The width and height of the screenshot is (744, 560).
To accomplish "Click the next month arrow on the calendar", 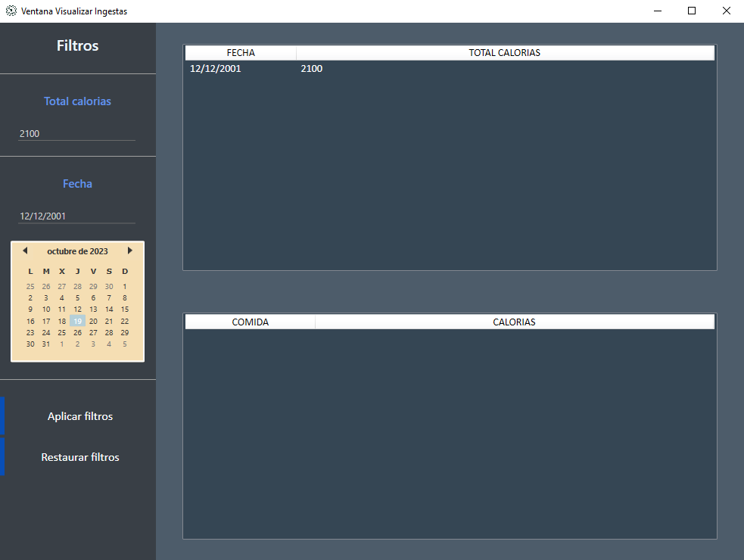I will click(129, 250).
